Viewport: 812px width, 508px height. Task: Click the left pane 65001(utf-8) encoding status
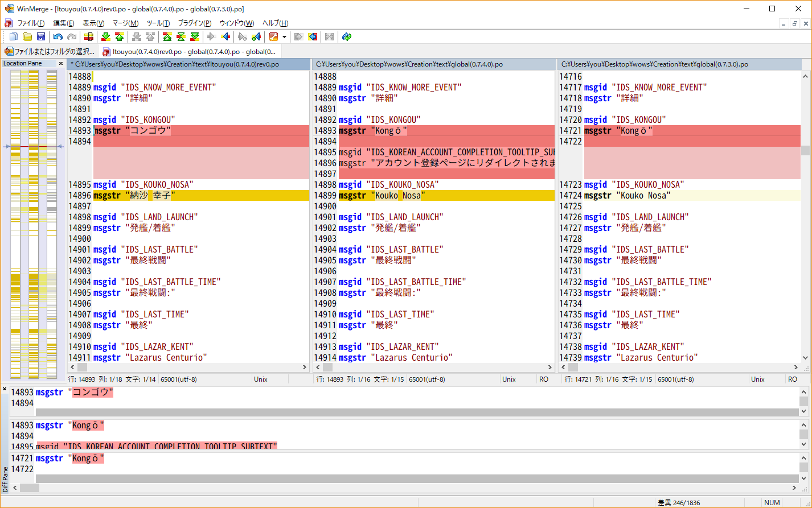(x=179, y=379)
